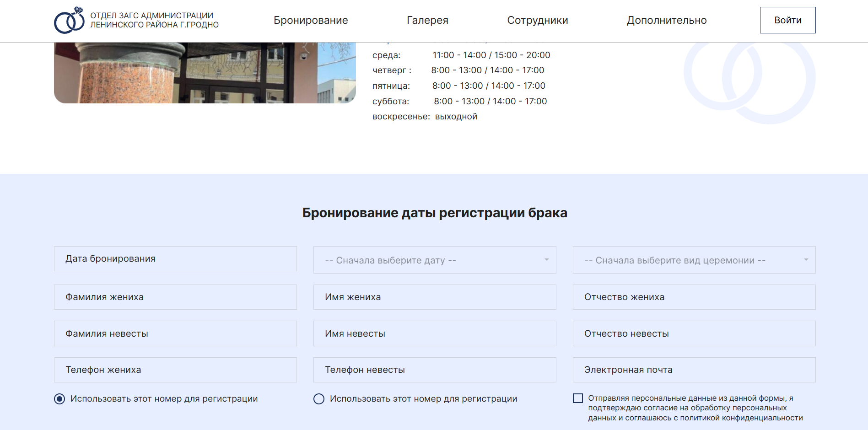Click the среда working hours text
This screenshot has height=430, width=868.
pos(461,55)
